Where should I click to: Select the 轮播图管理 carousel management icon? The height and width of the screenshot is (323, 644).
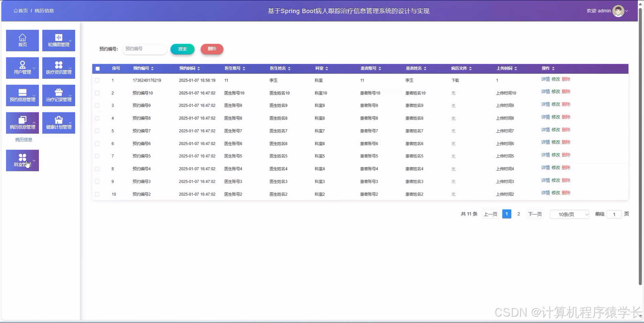tap(58, 40)
